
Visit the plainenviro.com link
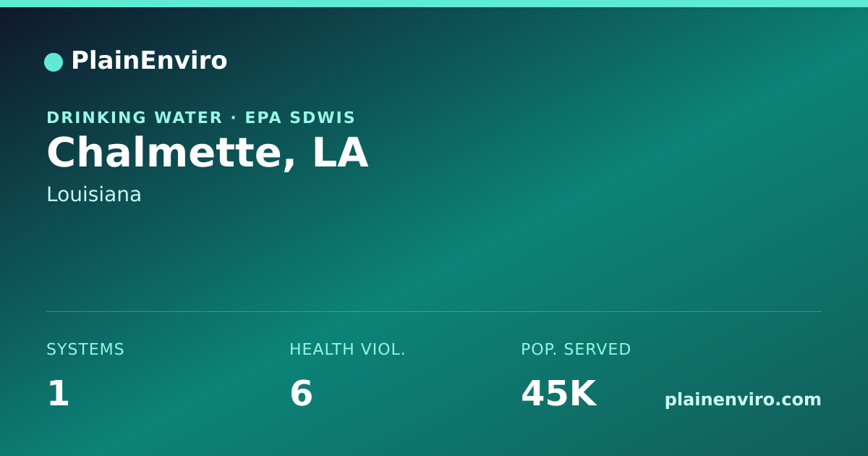[x=743, y=400]
